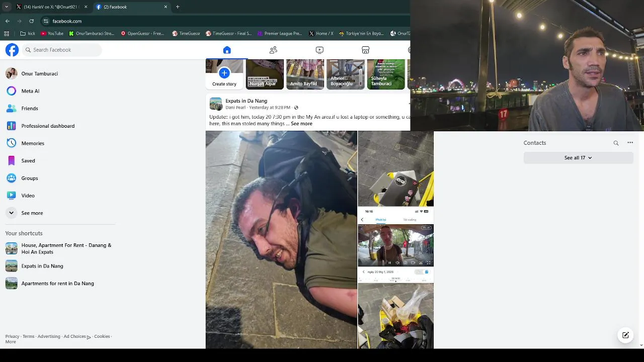Open the Süheyla Tamburaci story
Viewport: 644px width, 362px height.
386,74
